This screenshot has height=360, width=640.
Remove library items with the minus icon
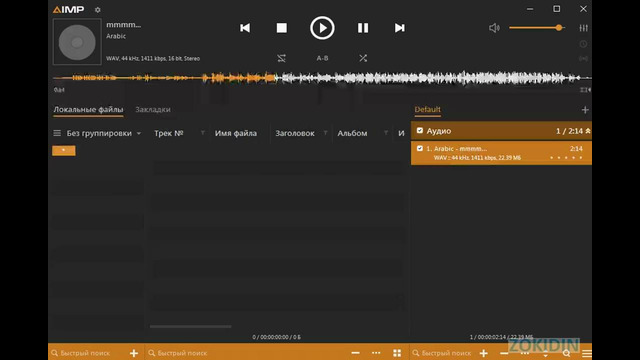(356, 353)
